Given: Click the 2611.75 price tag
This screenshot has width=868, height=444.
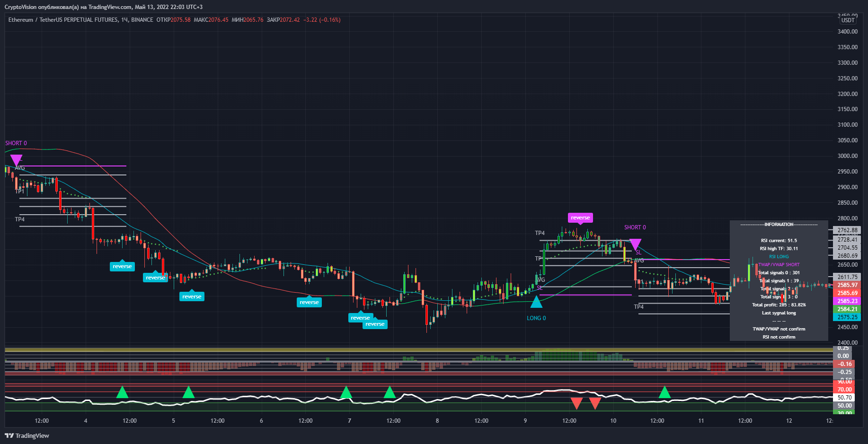Looking at the screenshot, I should click(847, 277).
